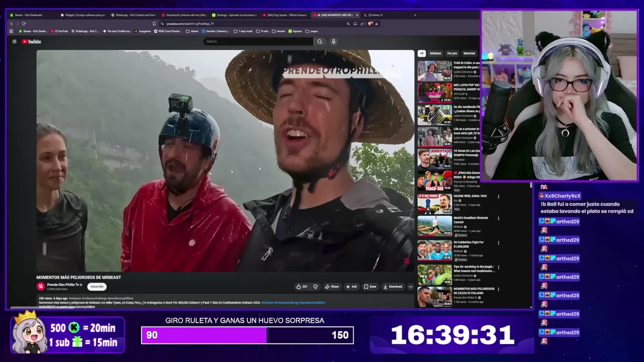Save the video with Save button
This screenshot has height=362, width=644.
click(370, 287)
